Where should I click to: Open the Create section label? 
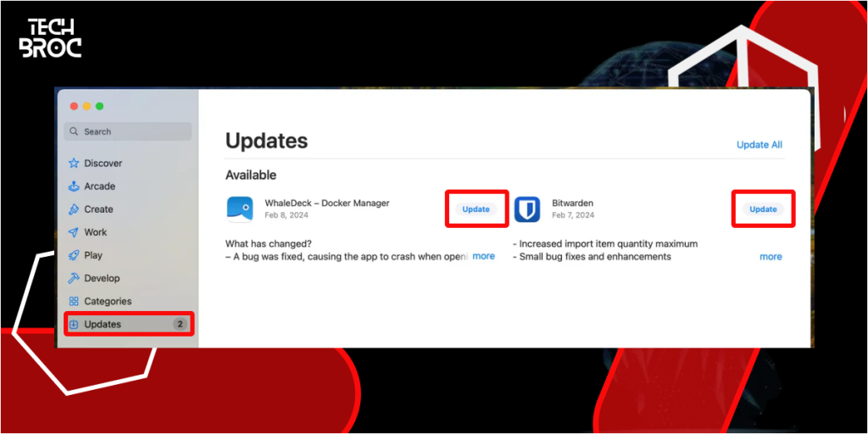tap(98, 209)
